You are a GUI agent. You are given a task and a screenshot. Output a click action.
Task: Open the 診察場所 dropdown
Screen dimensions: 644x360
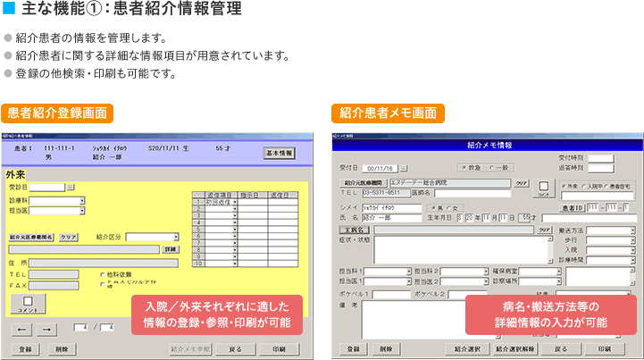(559, 281)
